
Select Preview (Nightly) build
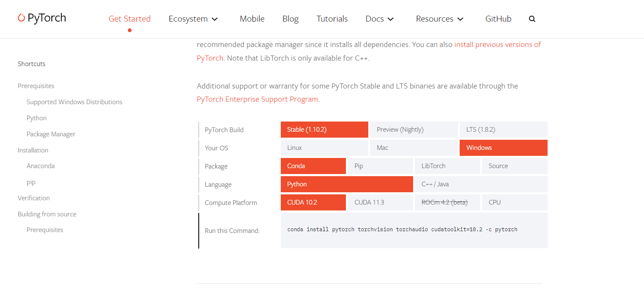[414, 130]
